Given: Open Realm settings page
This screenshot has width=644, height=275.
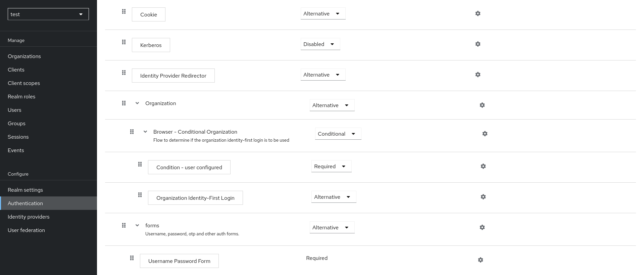Looking at the screenshot, I should (x=25, y=190).
